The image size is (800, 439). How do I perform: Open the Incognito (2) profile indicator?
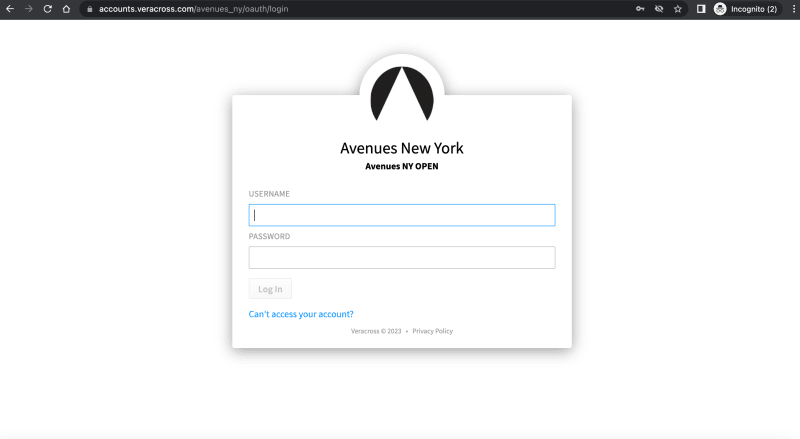(746, 9)
